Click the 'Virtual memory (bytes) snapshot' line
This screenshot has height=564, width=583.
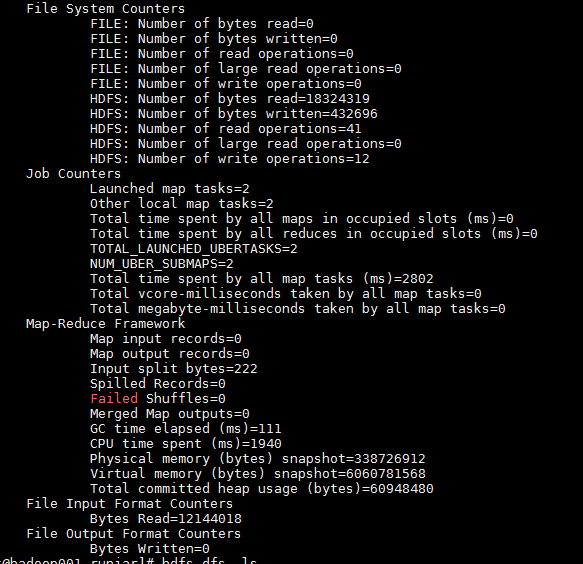coord(257,474)
